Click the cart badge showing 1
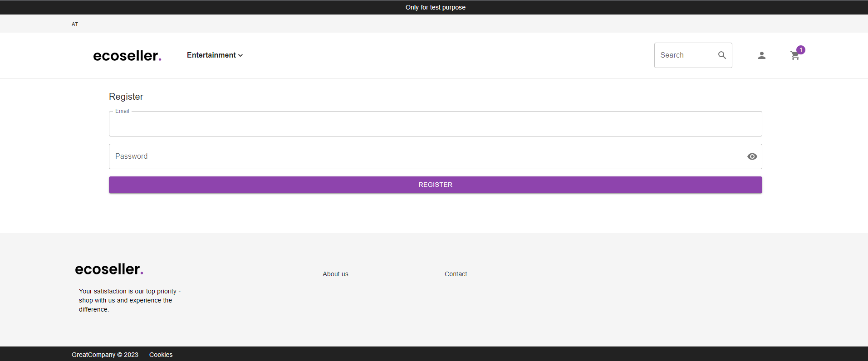868x361 pixels. pos(801,50)
